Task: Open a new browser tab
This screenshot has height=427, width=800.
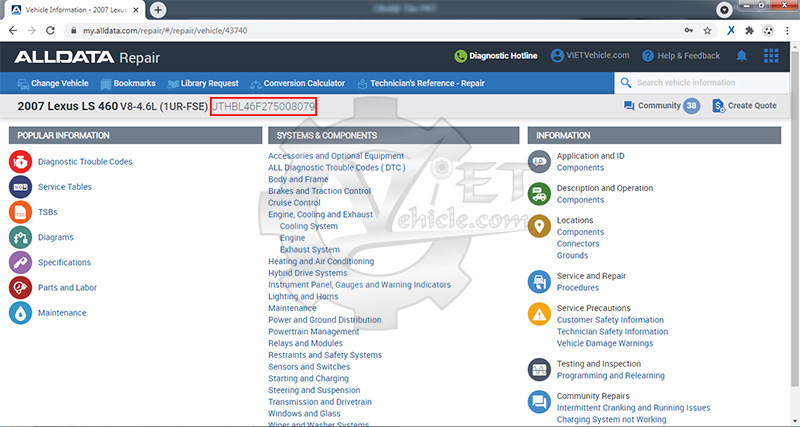Action: [158, 10]
